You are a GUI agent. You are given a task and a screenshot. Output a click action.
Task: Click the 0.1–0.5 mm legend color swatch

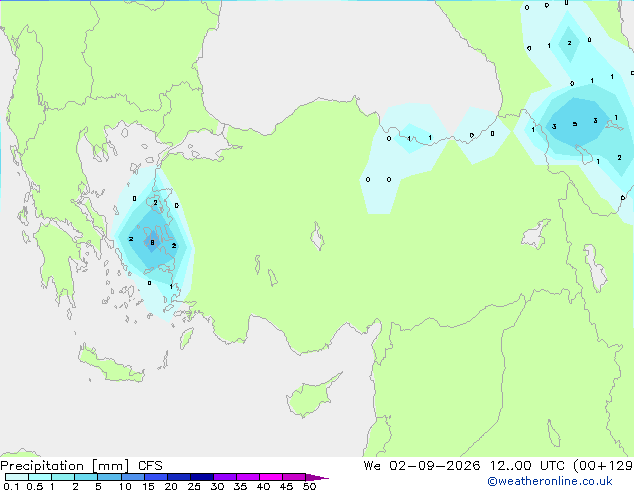click(17, 477)
